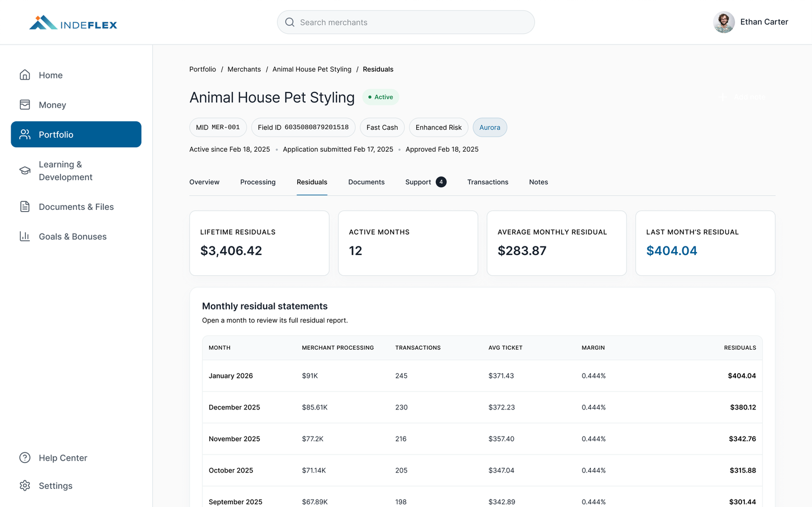Screen dimensions: 812x507
Task: Open the Help Center question-mark icon
Action: coord(25,457)
